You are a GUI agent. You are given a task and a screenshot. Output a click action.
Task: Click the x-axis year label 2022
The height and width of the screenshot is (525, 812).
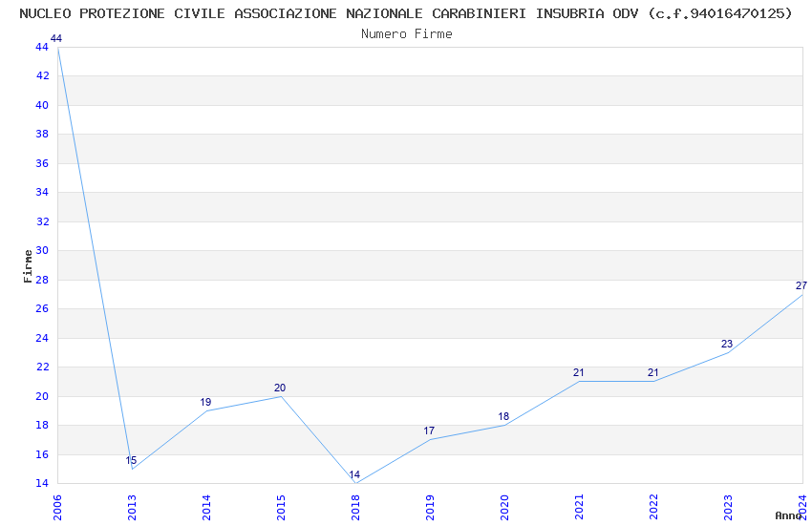pos(653,508)
